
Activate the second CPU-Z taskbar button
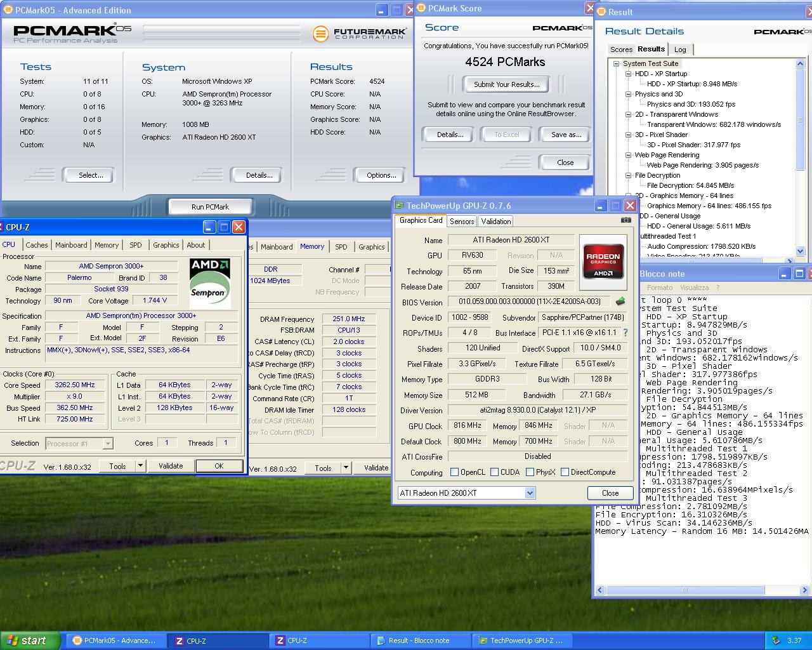[x=320, y=640]
